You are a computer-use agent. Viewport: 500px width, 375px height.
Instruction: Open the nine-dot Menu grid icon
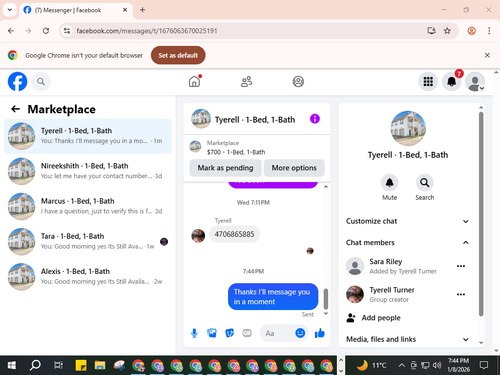pyautogui.click(x=428, y=81)
